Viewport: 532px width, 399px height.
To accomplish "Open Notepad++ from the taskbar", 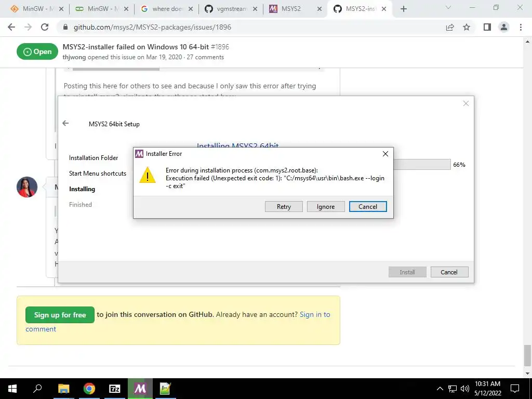I will (165, 389).
